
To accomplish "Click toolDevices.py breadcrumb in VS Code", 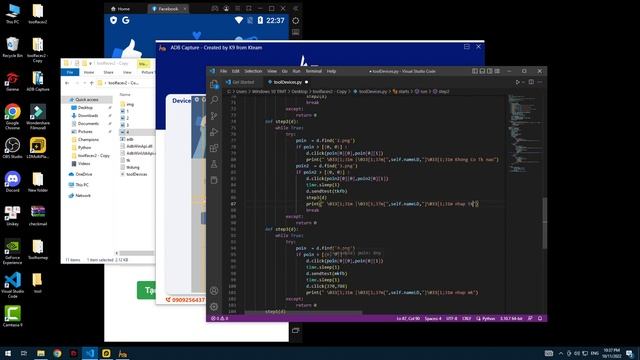I will [x=370, y=91].
